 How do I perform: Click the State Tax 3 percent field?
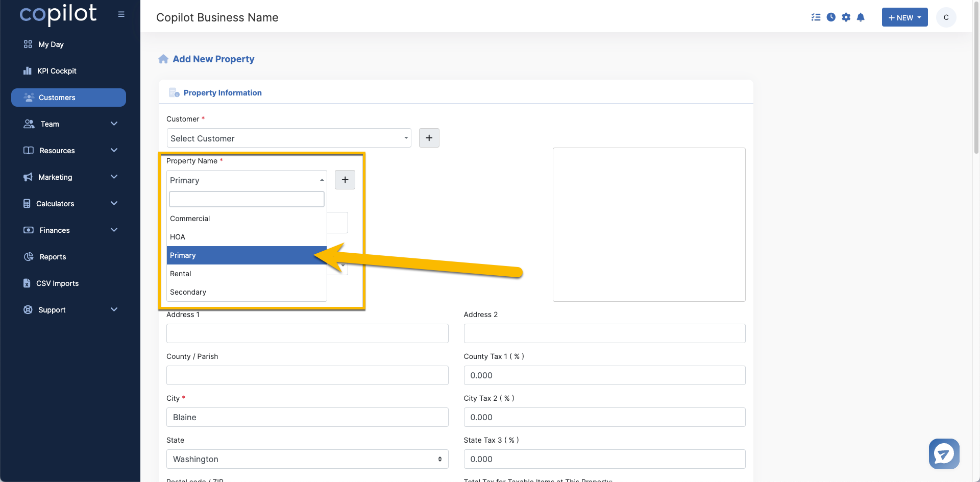(604, 459)
